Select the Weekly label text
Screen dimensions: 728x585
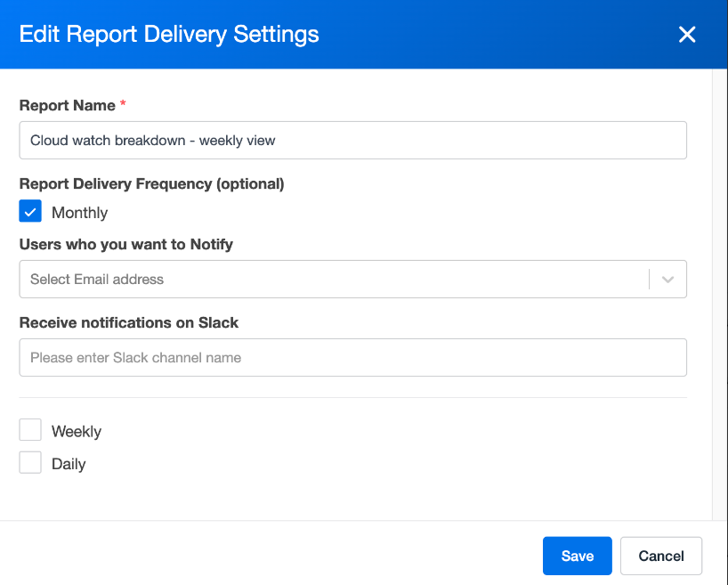[x=77, y=431]
